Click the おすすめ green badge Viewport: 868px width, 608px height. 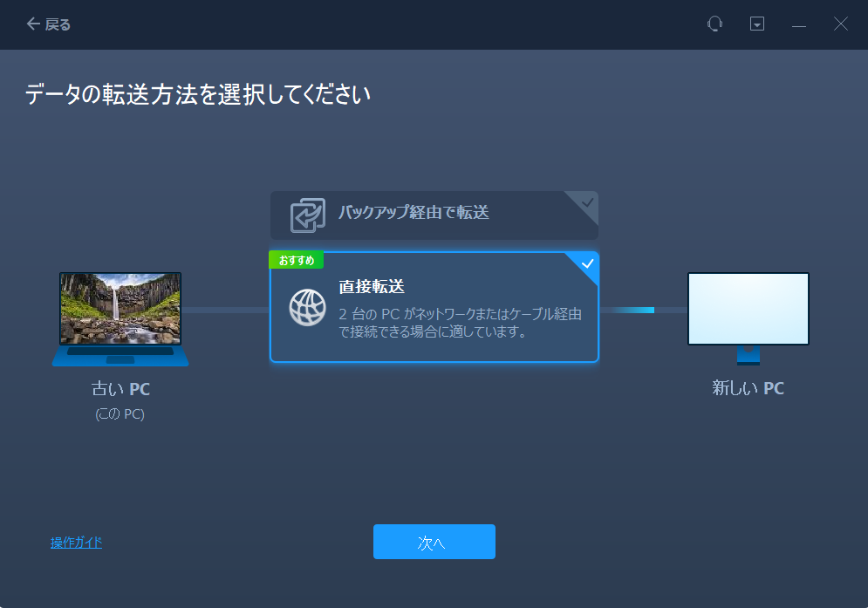pos(296,260)
